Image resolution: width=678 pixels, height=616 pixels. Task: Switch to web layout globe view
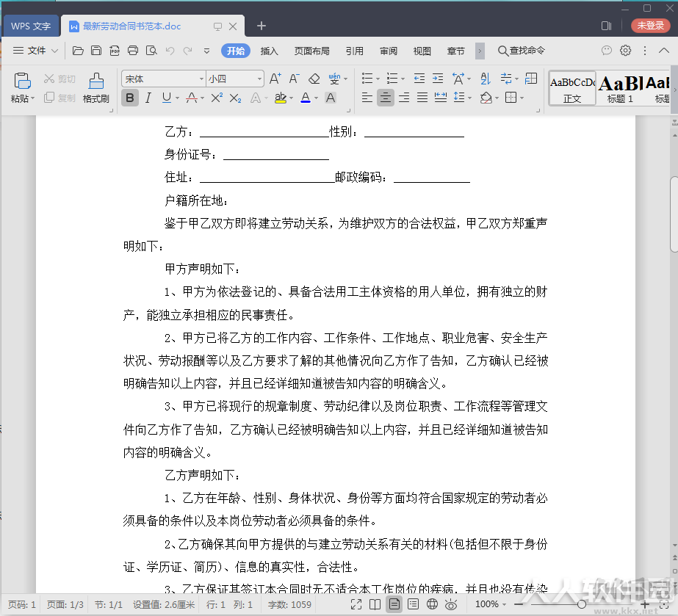[432, 604]
